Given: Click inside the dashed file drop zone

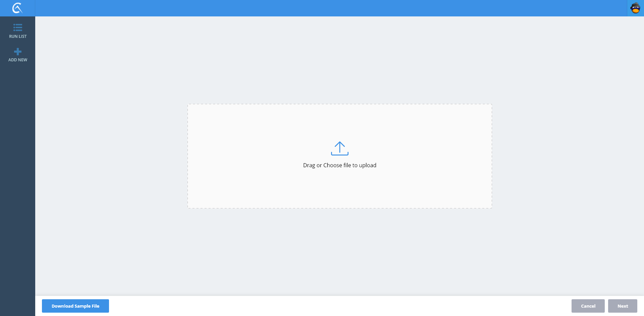Looking at the screenshot, I should click(x=255, y=134).
